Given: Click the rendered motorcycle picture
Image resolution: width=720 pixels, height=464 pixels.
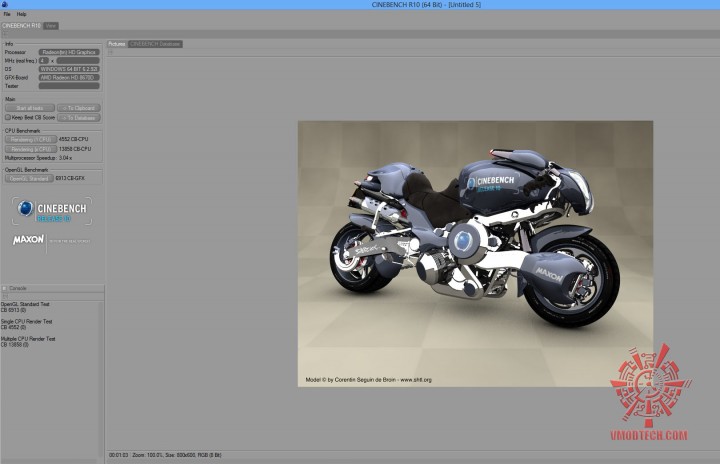Looking at the screenshot, I should 475,254.
